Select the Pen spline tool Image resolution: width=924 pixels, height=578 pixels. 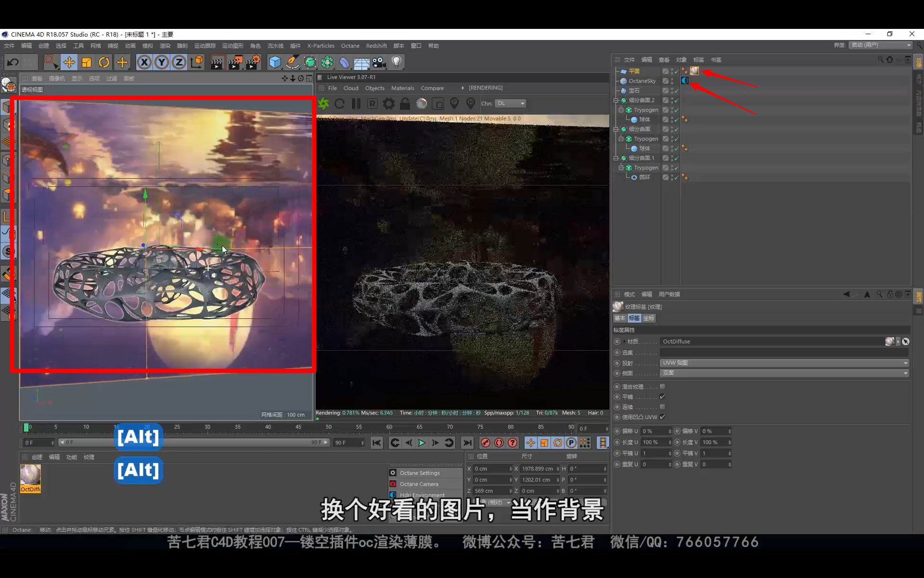pos(292,62)
